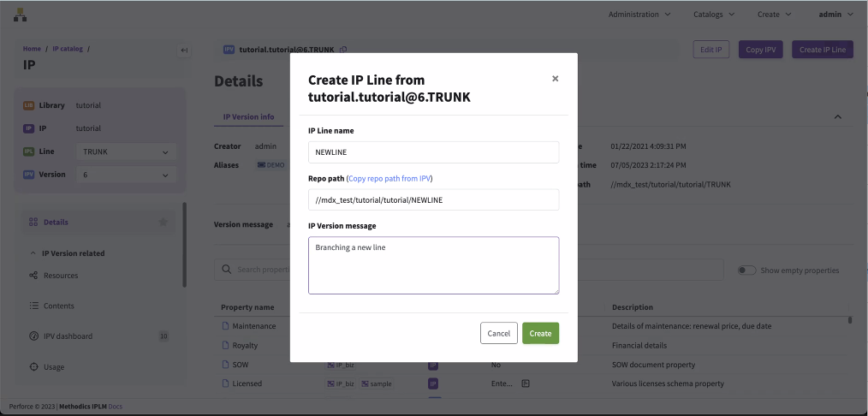Click Copy repo path from IPV link
This screenshot has width=868, height=416.
389,178
